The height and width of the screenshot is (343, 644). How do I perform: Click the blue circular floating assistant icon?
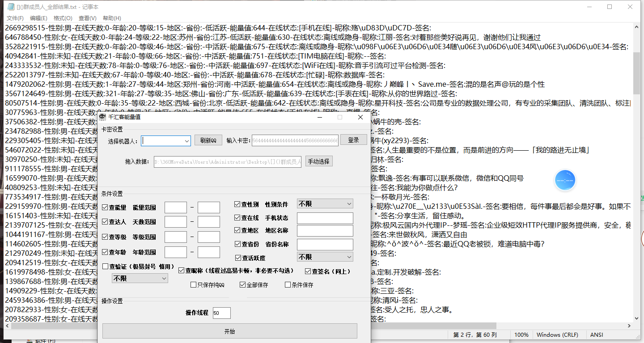click(x=565, y=180)
